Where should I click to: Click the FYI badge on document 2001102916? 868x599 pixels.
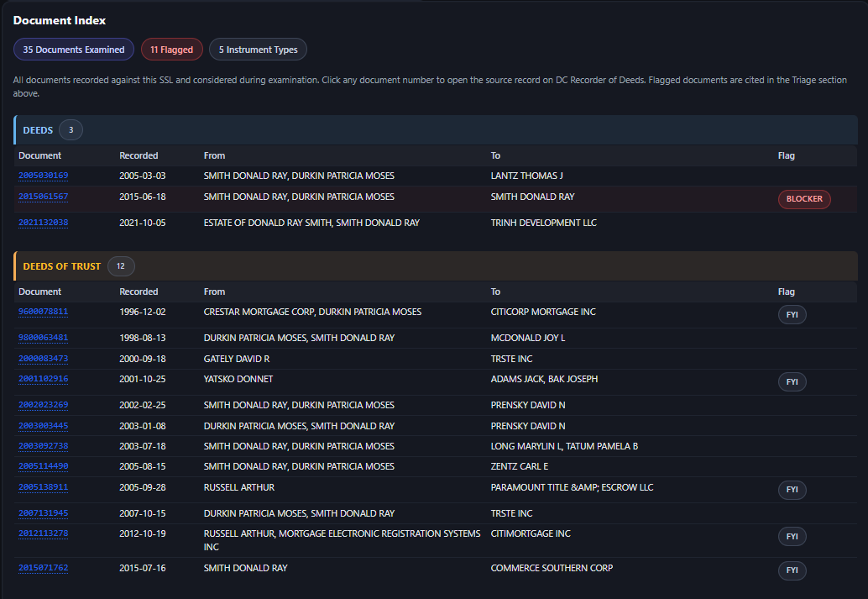(x=792, y=381)
